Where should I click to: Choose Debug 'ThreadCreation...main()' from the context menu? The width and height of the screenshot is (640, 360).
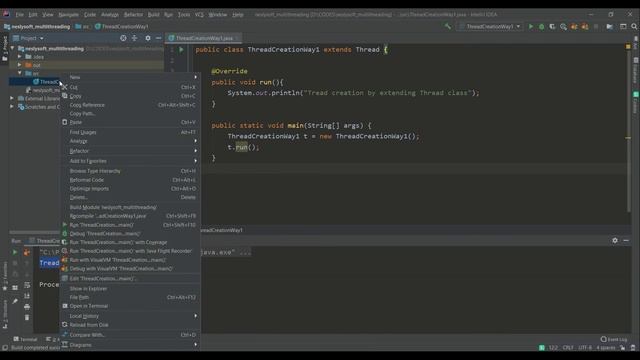coord(130,233)
